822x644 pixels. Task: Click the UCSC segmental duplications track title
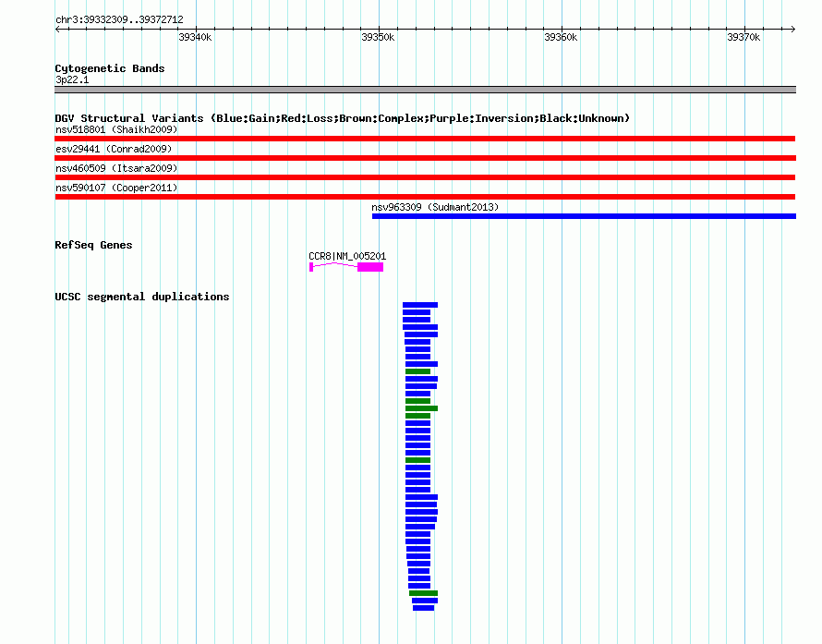click(x=142, y=297)
